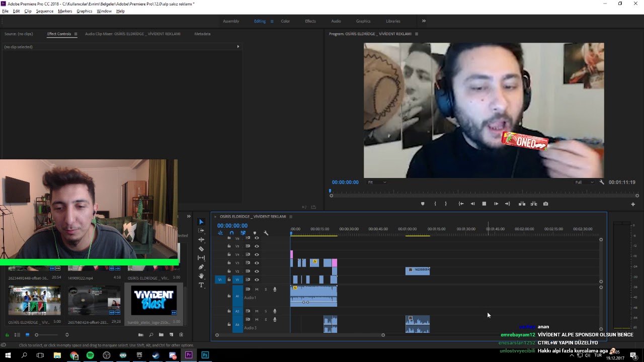The height and width of the screenshot is (362, 644).
Task: Switch Project panel to List view
Action: coord(17,335)
